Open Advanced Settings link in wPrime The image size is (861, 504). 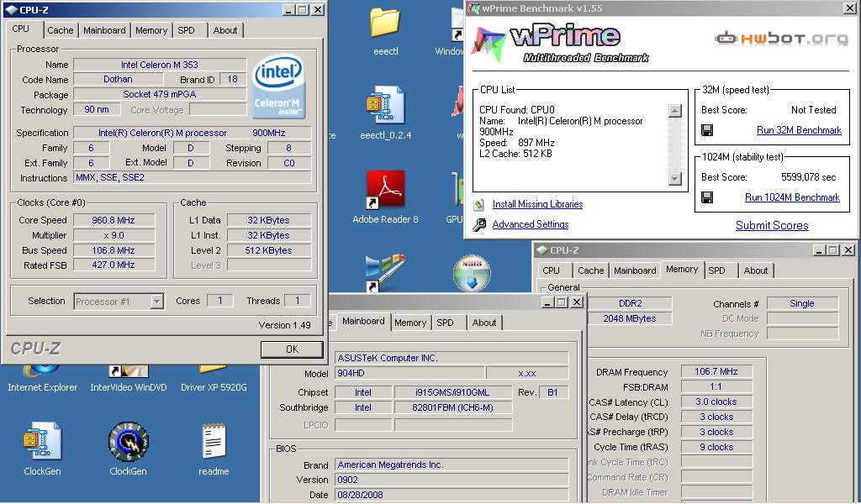coord(531,224)
